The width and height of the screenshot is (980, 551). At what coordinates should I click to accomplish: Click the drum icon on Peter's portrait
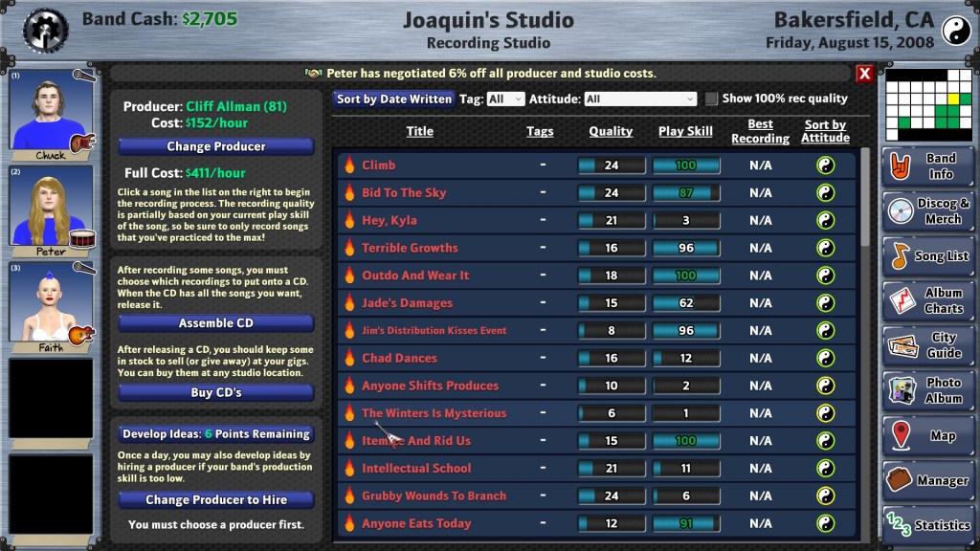(x=82, y=237)
